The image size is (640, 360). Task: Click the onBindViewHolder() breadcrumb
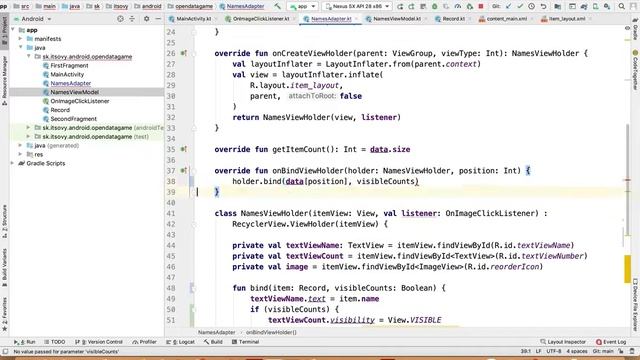[271, 332]
